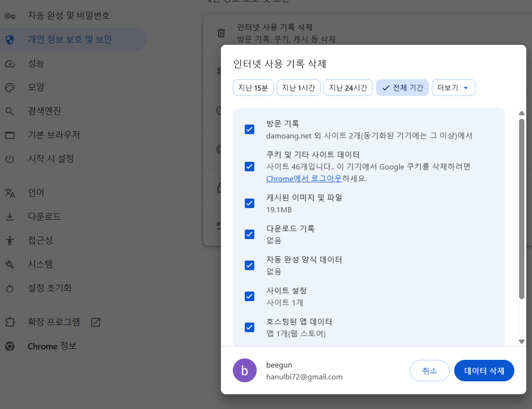Click the reset icon next to 설정 초기화
The width and height of the screenshot is (532, 409).
(10, 289)
